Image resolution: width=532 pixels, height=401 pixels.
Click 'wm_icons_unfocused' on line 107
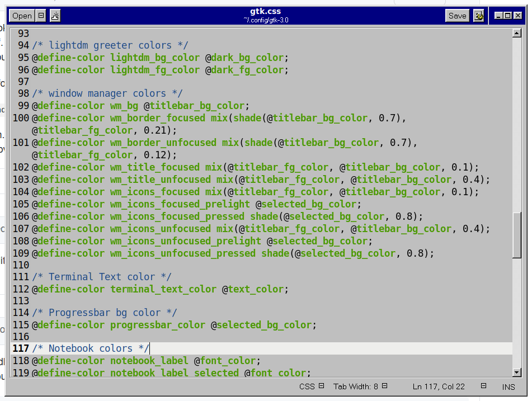(161, 229)
